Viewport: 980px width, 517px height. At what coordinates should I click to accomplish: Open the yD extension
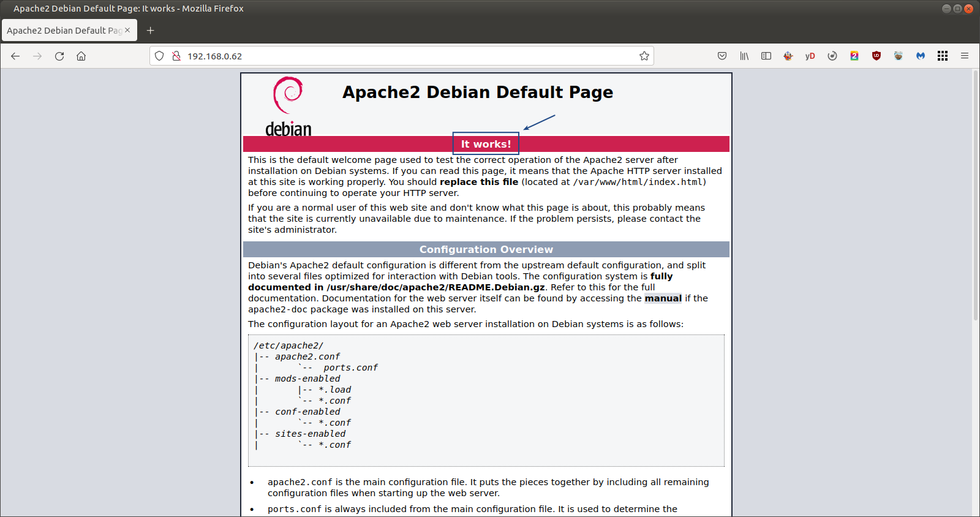pos(810,56)
